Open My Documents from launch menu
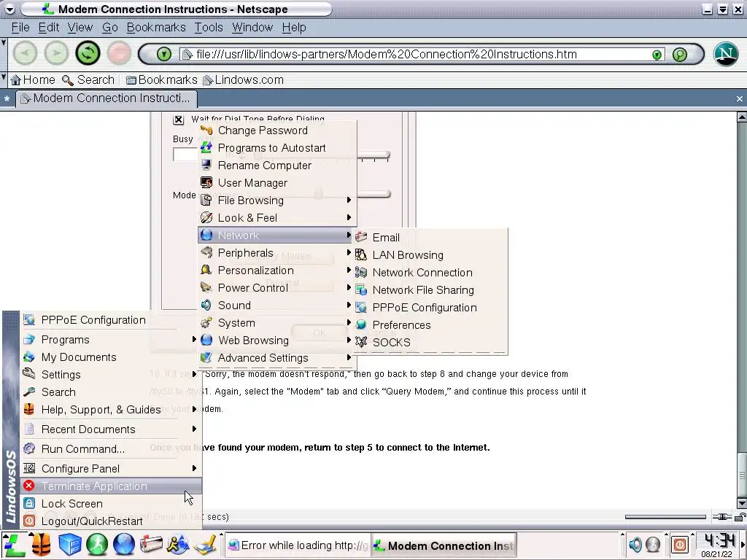 click(111, 357)
